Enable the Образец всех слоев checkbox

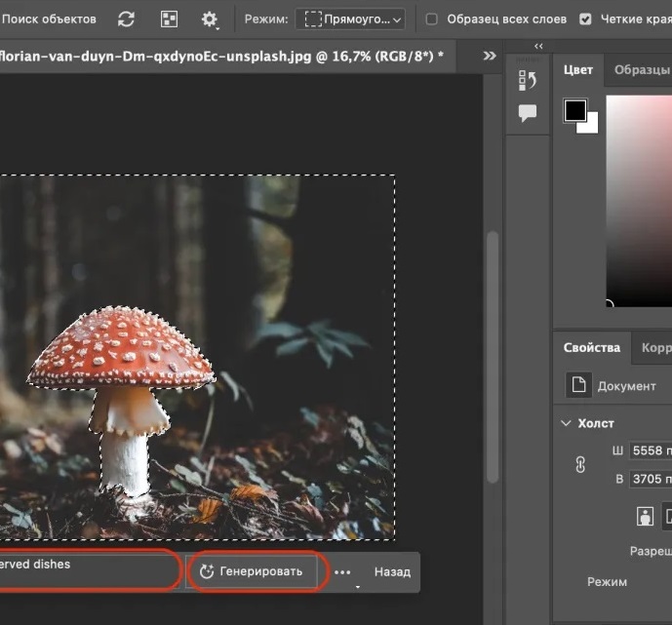431,20
